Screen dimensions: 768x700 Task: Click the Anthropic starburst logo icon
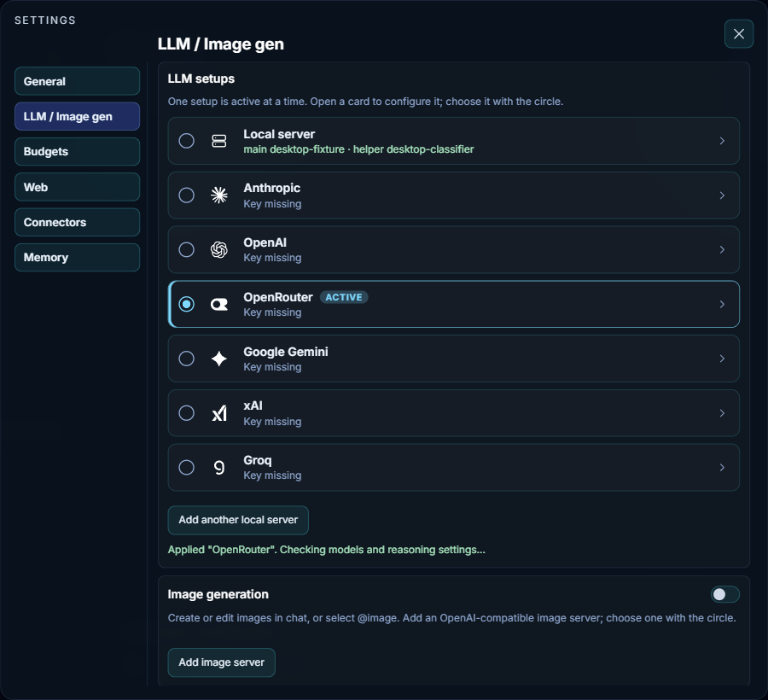pyautogui.click(x=219, y=195)
